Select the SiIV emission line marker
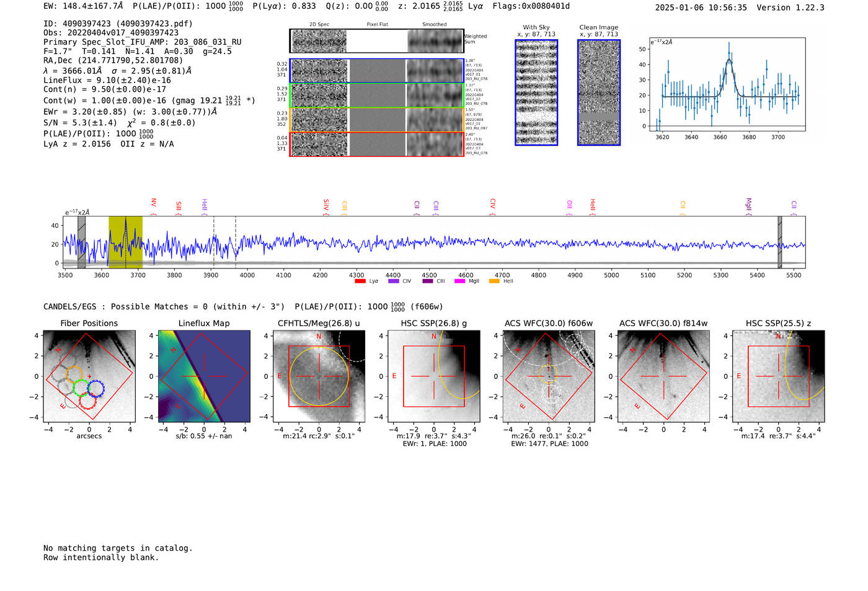Image resolution: width=868 pixels, height=591 pixels. pos(325,206)
